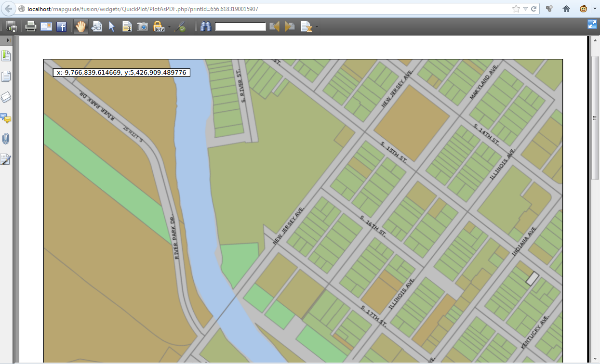Switch to the Select arrow tool
Image resolution: width=600 pixels, height=364 pixels.
[x=111, y=26]
